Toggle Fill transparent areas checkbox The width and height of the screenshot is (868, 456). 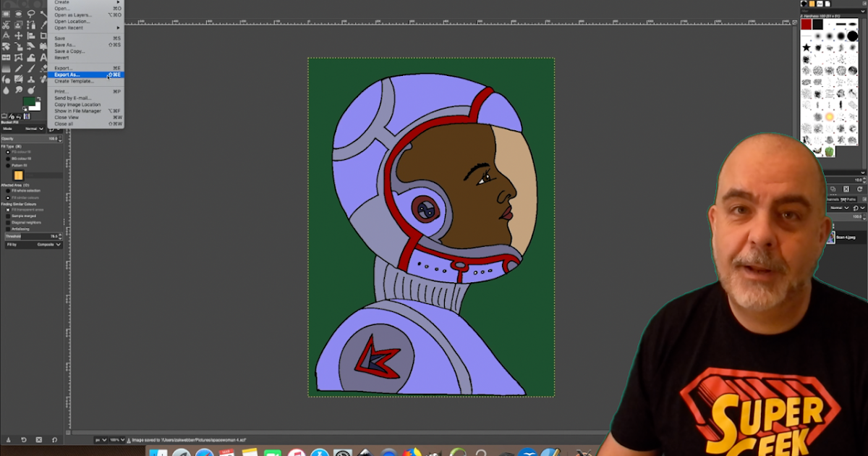click(8, 210)
